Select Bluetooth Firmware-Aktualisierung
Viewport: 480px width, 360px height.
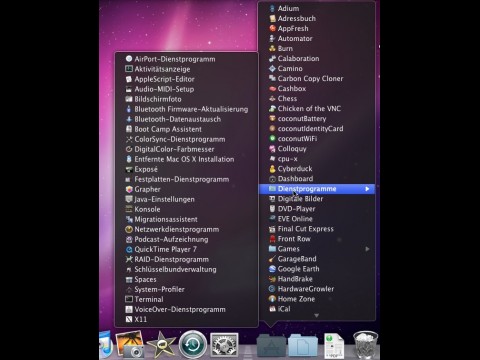187,109
